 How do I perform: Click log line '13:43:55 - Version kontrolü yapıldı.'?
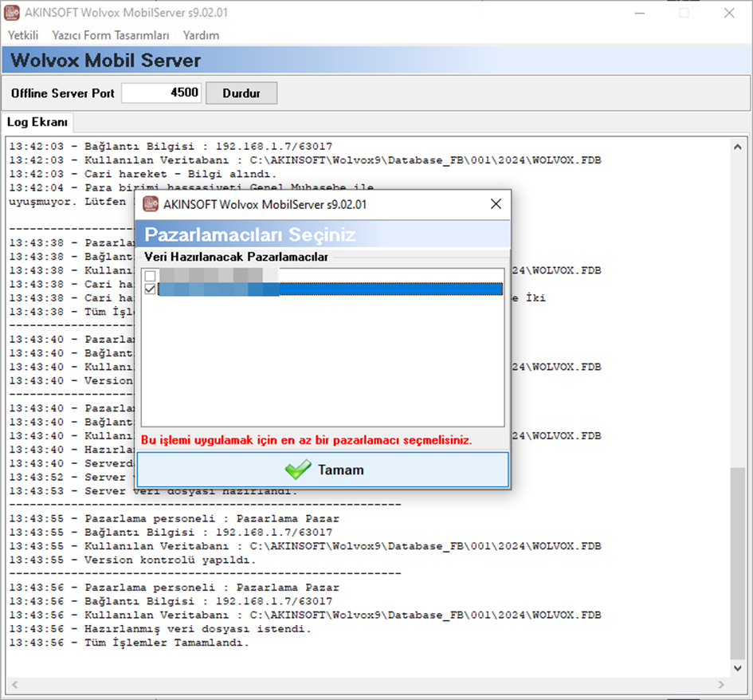[132, 560]
